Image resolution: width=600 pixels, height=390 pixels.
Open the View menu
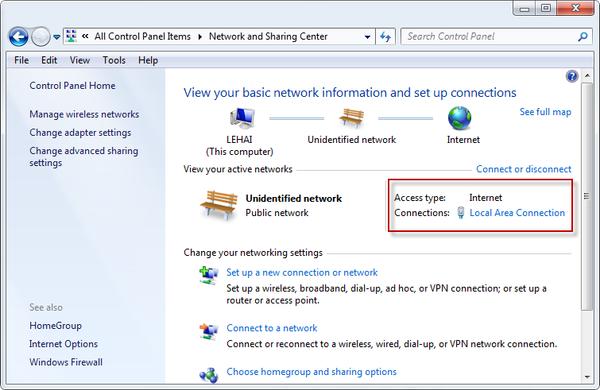pos(80,60)
